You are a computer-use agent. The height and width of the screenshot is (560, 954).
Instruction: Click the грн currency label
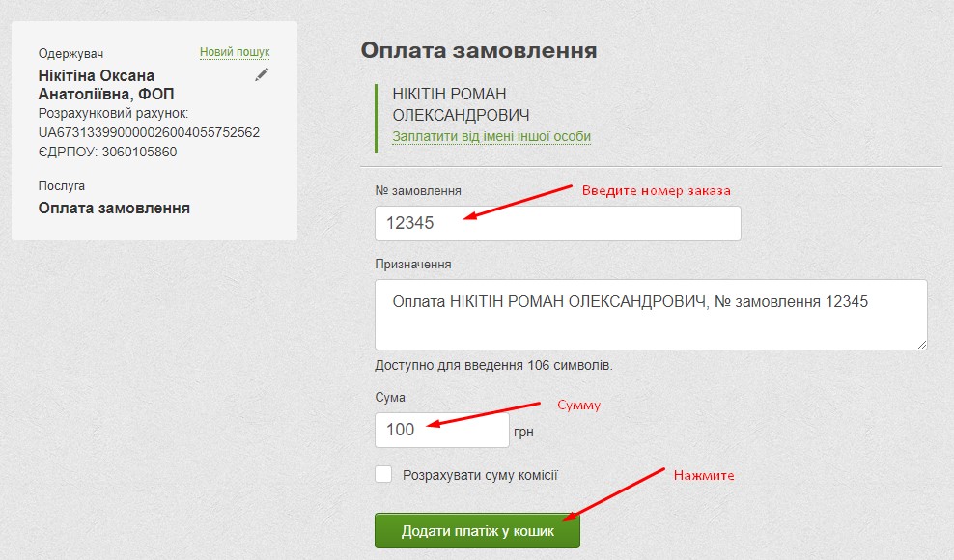pyautogui.click(x=524, y=432)
